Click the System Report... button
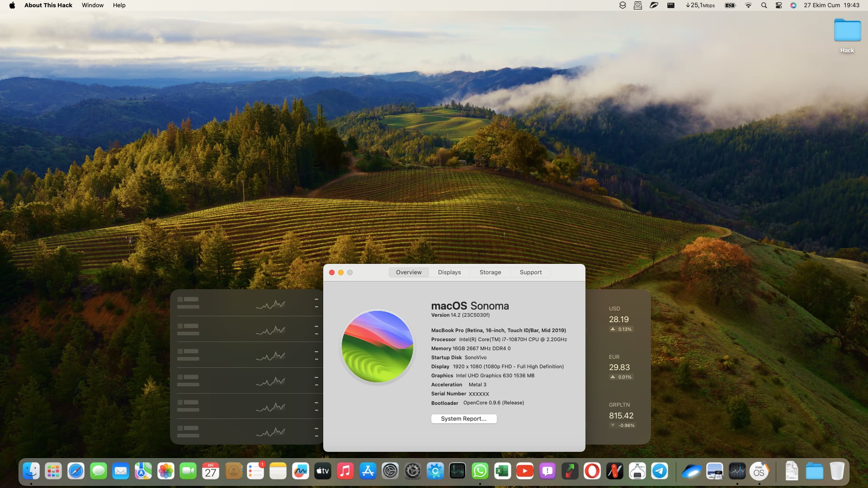Image resolution: width=868 pixels, height=488 pixels. [x=463, y=418]
